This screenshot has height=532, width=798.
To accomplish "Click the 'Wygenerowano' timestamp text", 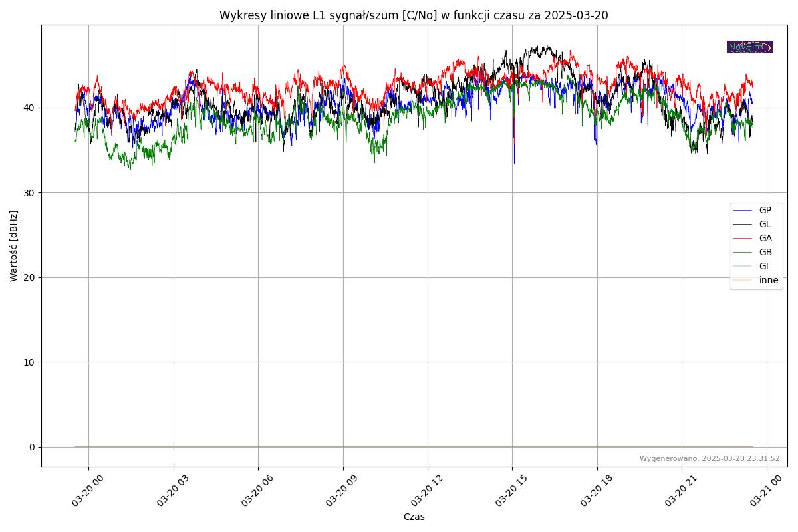I will 710,458.
